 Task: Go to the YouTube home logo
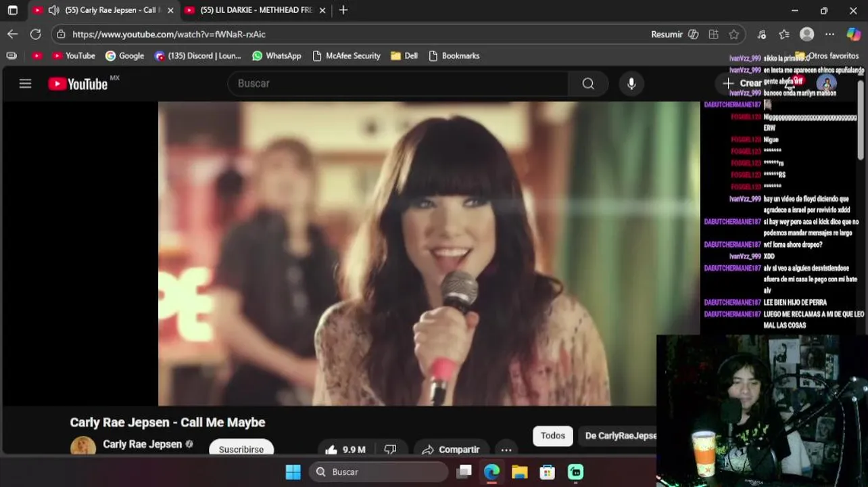click(78, 84)
